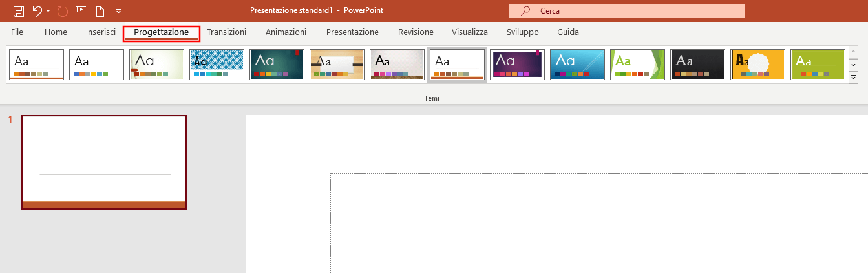This screenshot has height=273, width=868.
Task: Click into the Cerca search field
Action: (627, 11)
